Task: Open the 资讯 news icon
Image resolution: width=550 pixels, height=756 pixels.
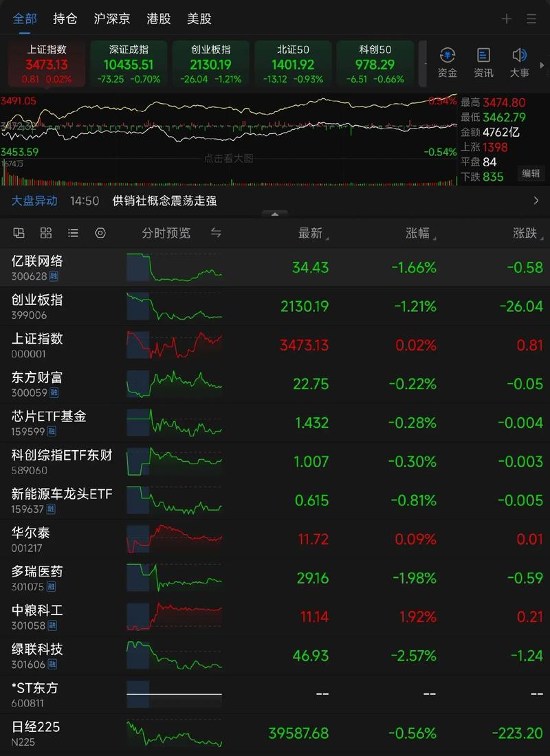Action: [483, 63]
